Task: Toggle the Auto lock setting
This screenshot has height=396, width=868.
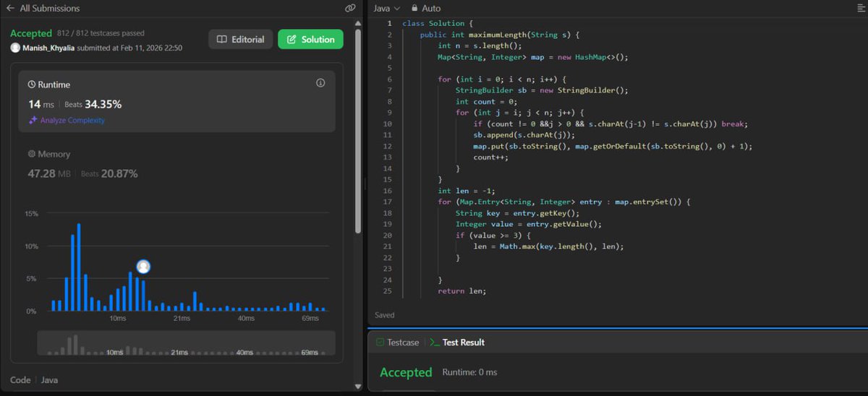Action: 425,8
